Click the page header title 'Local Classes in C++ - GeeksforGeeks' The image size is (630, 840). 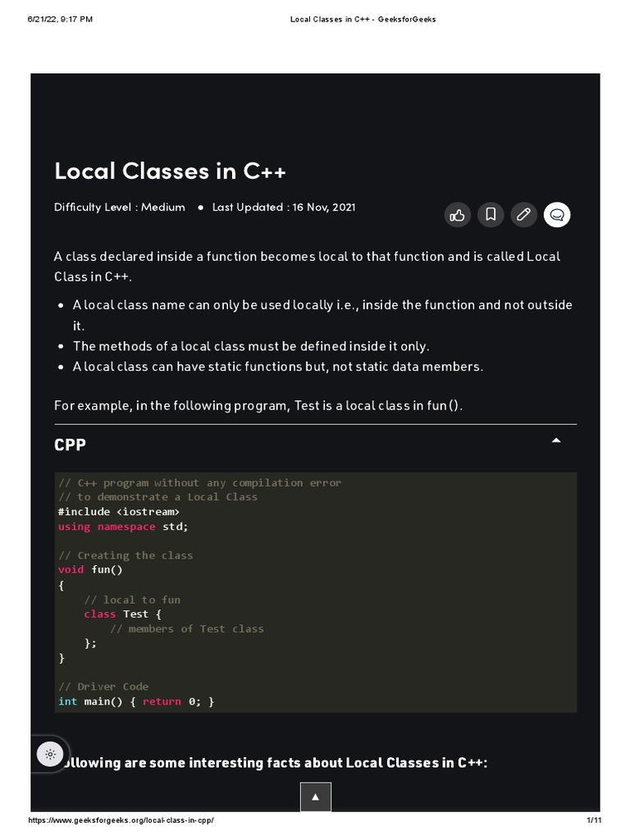363,19
